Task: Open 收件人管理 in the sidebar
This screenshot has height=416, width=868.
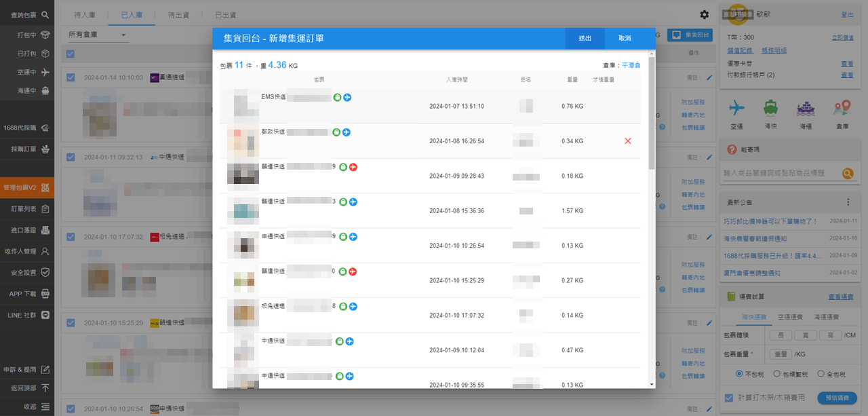Action: [27, 251]
